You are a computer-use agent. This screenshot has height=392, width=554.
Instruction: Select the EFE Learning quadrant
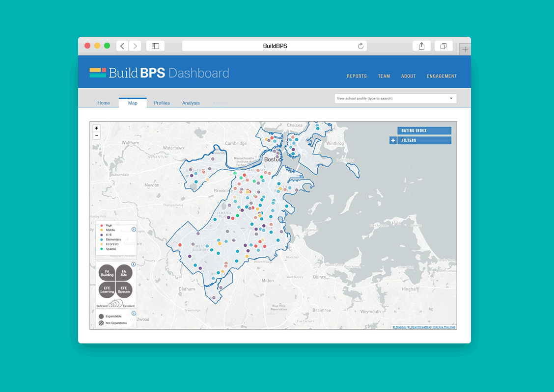107,289
